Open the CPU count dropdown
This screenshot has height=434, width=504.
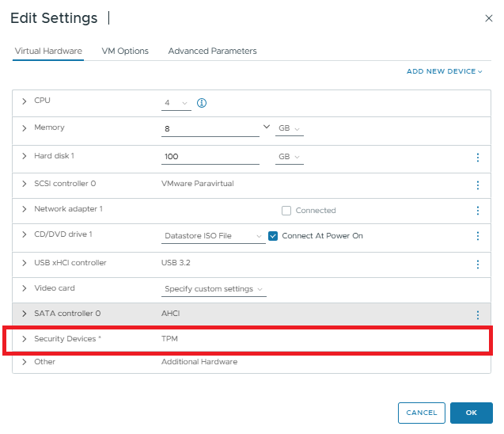(x=176, y=103)
